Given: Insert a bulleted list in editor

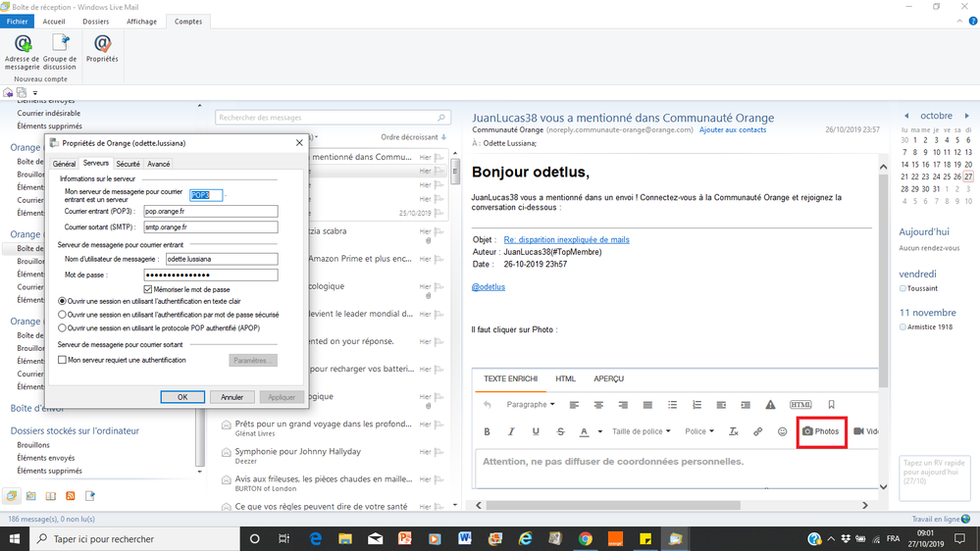Looking at the screenshot, I should pyautogui.click(x=673, y=405).
